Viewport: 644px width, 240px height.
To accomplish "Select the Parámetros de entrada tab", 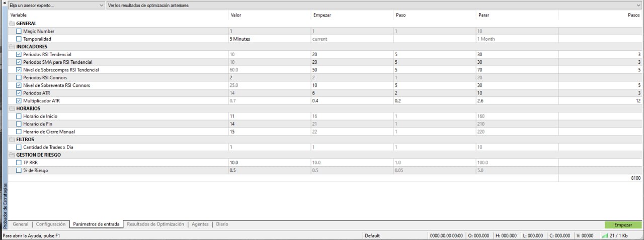I will [96, 224].
